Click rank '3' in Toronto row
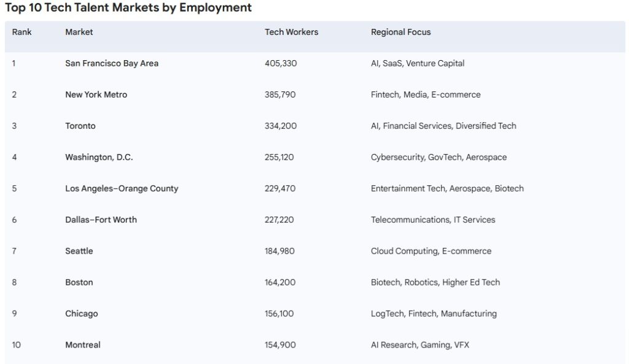The image size is (629, 364). pos(14,126)
